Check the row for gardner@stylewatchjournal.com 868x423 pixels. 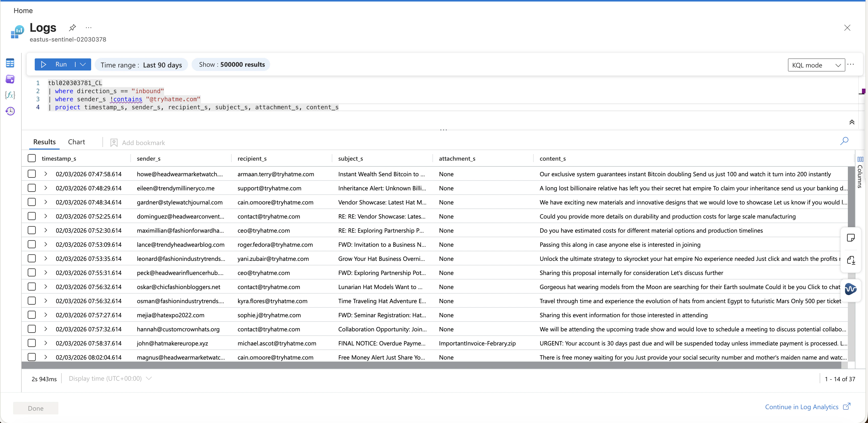click(32, 202)
